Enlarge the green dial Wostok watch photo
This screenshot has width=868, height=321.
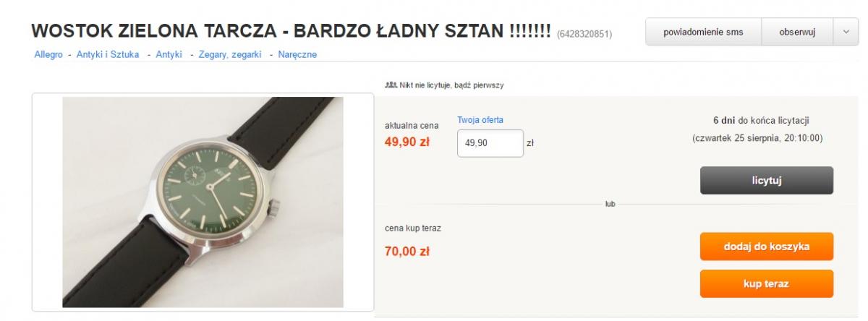tap(203, 202)
